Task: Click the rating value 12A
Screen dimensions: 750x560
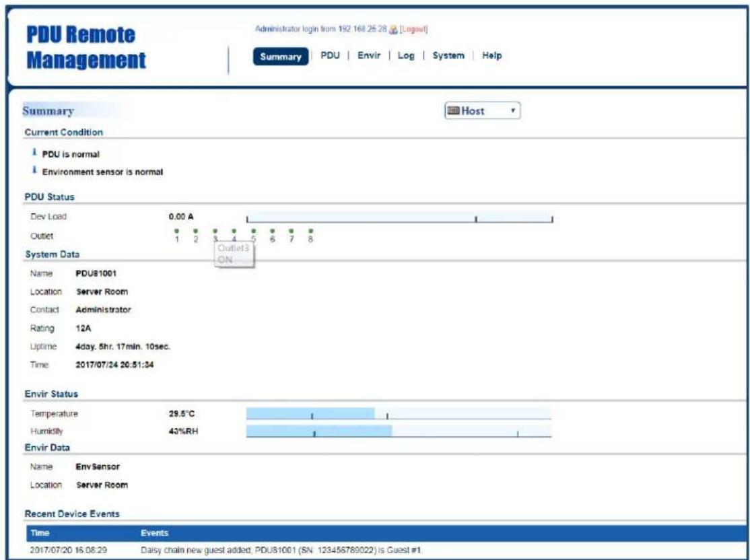Action: (83, 328)
